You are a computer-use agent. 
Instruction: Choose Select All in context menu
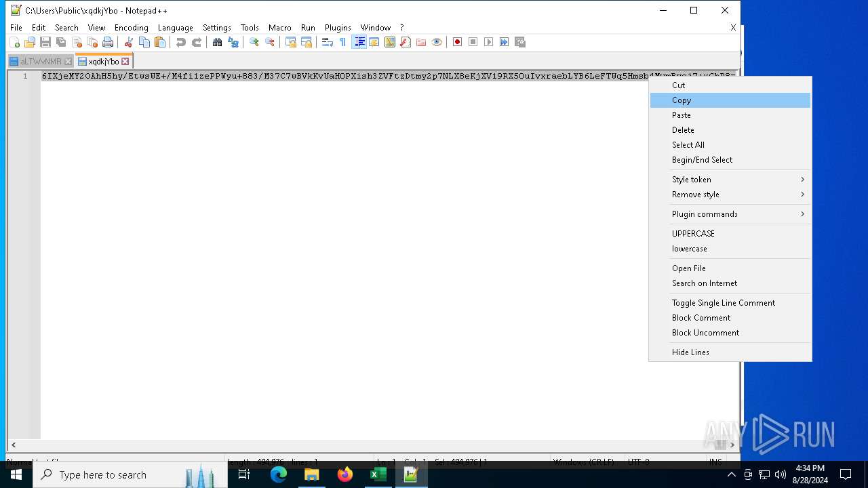(730, 145)
